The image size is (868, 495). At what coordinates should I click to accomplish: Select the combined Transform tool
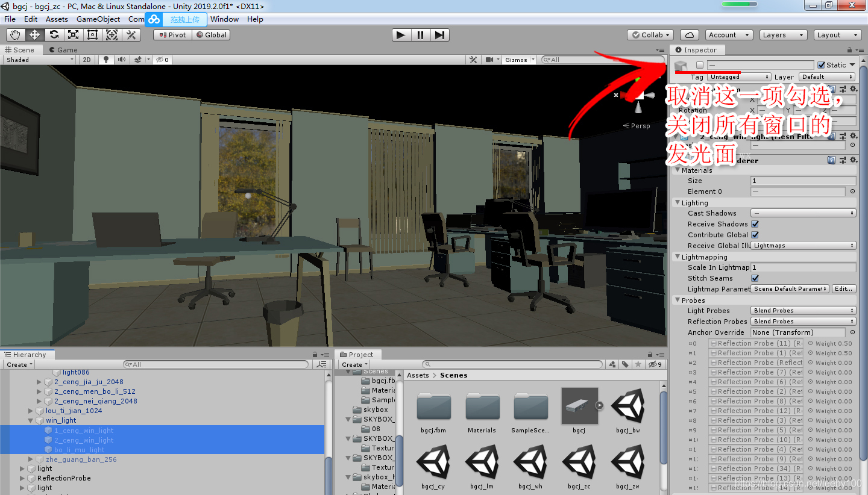(x=112, y=35)
